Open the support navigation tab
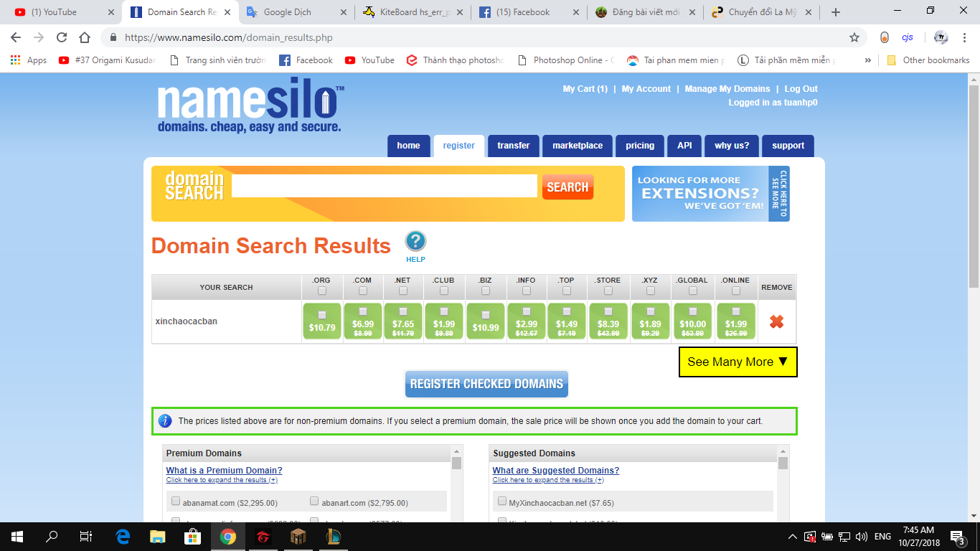The image size is (980, 551). (x=788, y=146)
